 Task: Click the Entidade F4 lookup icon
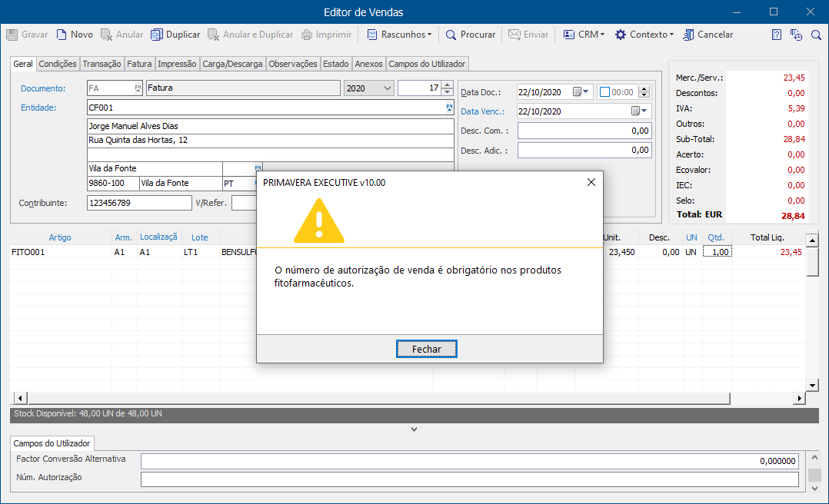[x=449, y=108]
